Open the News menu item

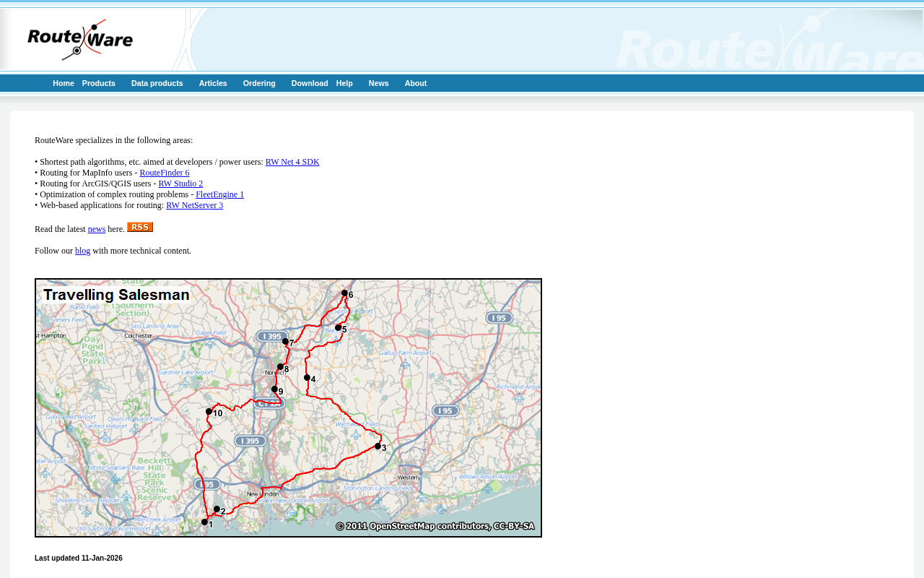[379, 83]
